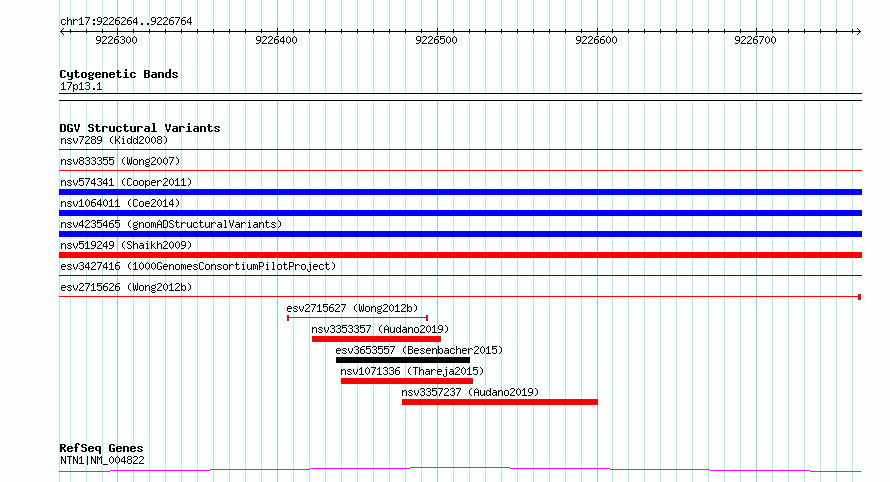The image size is (890, 482).
Task: Click the nsv7289 purple variant line
Action: point(460,150)
